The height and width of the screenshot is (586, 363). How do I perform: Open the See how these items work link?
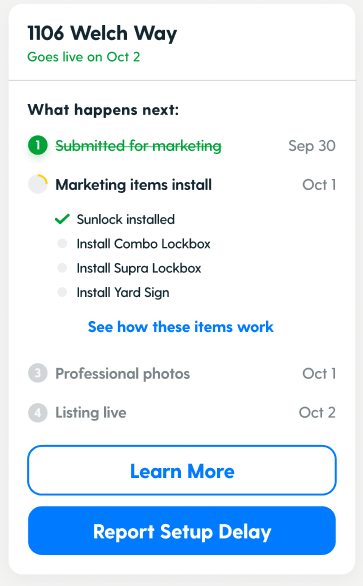pyautogui.click(x=181, y=327)
